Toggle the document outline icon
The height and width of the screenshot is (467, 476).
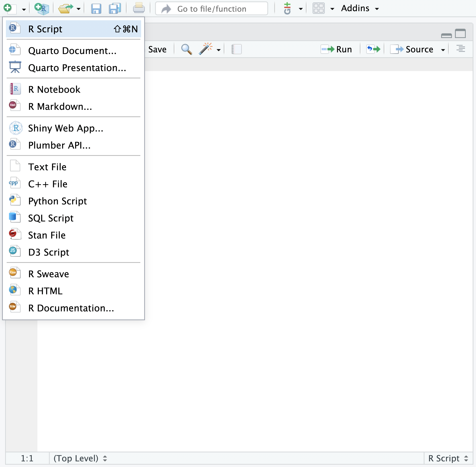point(461,49)
